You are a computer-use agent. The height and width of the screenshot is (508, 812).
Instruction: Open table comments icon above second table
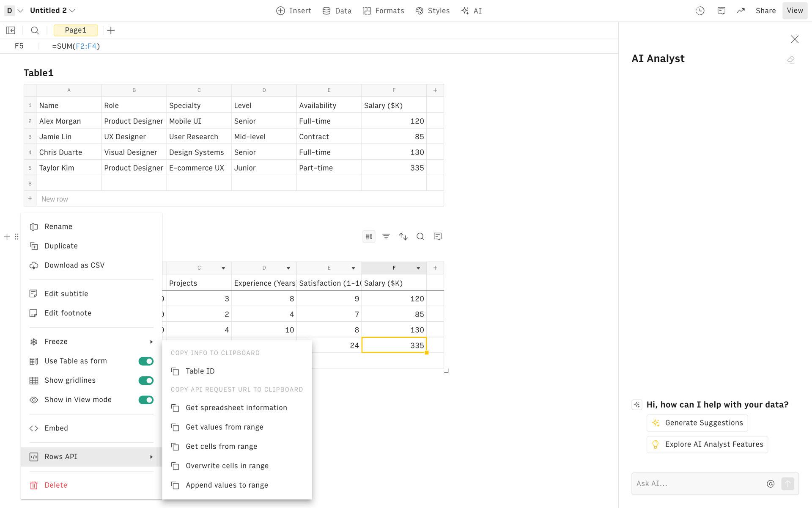point(438,237)
